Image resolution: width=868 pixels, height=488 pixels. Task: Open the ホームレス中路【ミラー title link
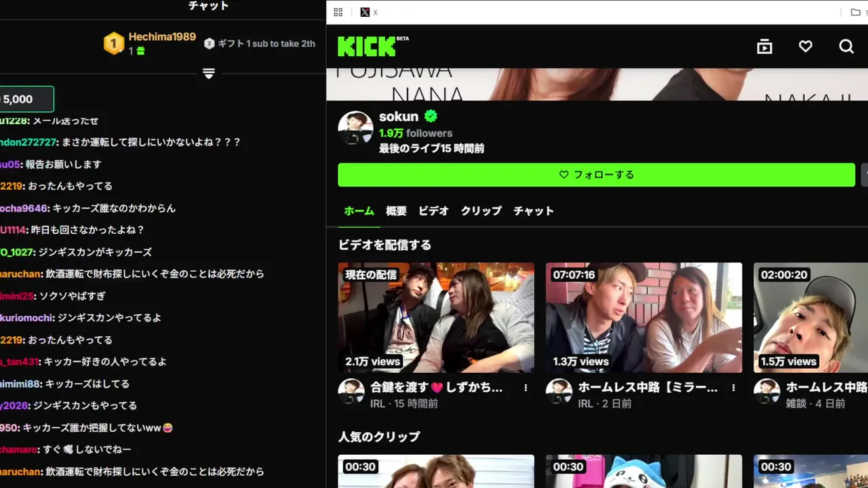(x=648, y=388)
